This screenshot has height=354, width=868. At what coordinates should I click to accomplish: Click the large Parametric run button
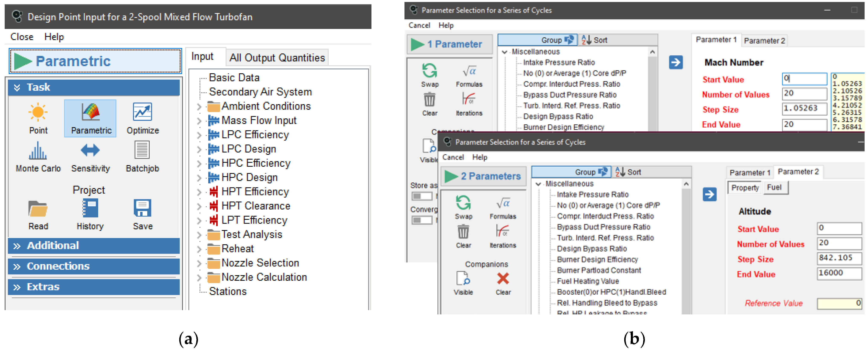[95, 61]
